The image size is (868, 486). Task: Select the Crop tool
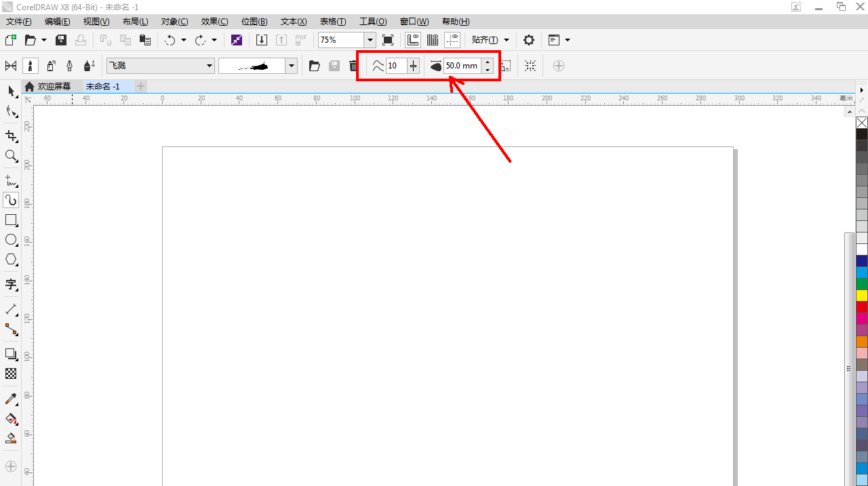pyautogui.click(x=11, y=136)
